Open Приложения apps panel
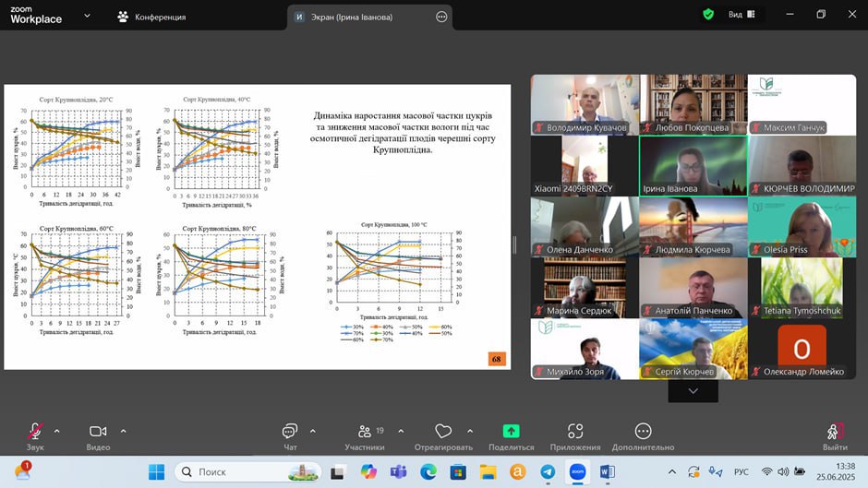 click(x=575, y=432)
